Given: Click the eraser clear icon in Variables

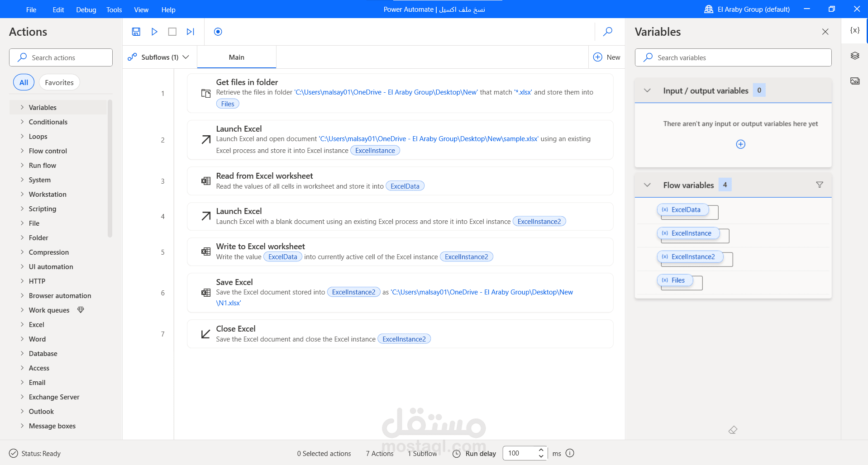Looking at the screenshot, I should tap(733, 430).
